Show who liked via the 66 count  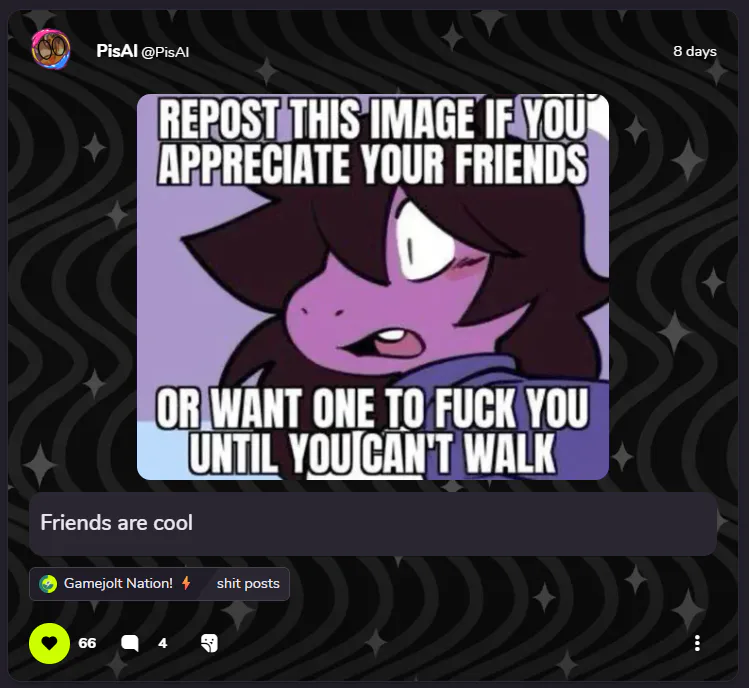click(87, 643)
